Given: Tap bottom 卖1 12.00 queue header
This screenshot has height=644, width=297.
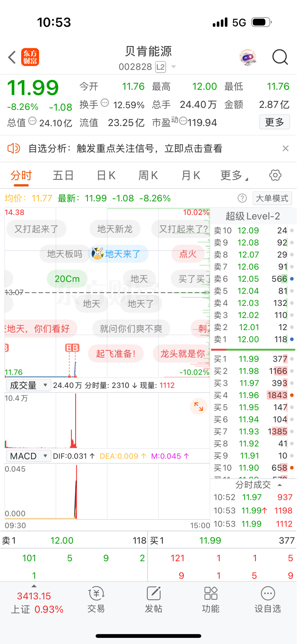Looking at the screenshot, I should click(74, 541).
